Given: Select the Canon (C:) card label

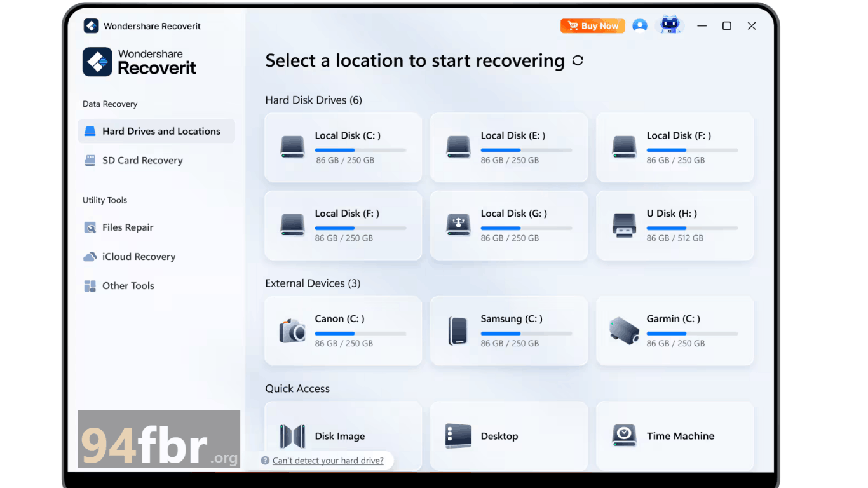Looking at the screenshot, I should 339,319.
